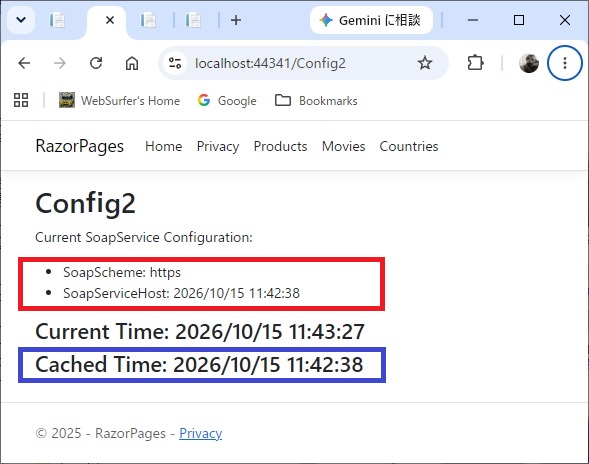
Task: Switch to the first browser tab
Action: tap(57, 20)
